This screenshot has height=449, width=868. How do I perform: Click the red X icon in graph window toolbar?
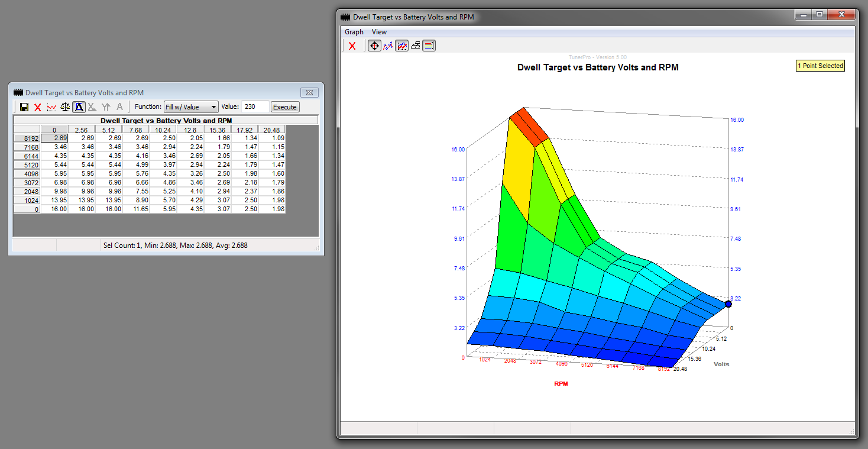[x=352, y=46]
